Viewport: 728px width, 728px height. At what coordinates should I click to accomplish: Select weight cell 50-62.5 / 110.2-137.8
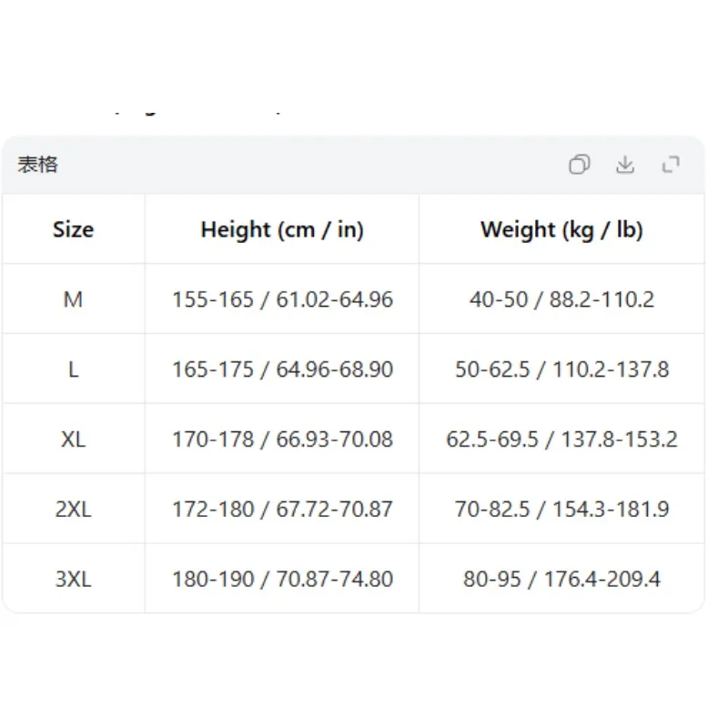coord(561,369)
